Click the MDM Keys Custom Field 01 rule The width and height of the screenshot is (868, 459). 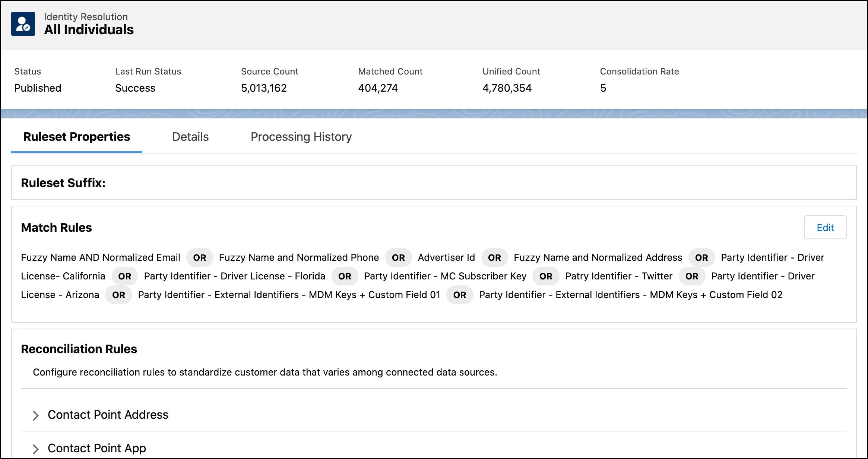pyautogui.click(x=289, y=295)
